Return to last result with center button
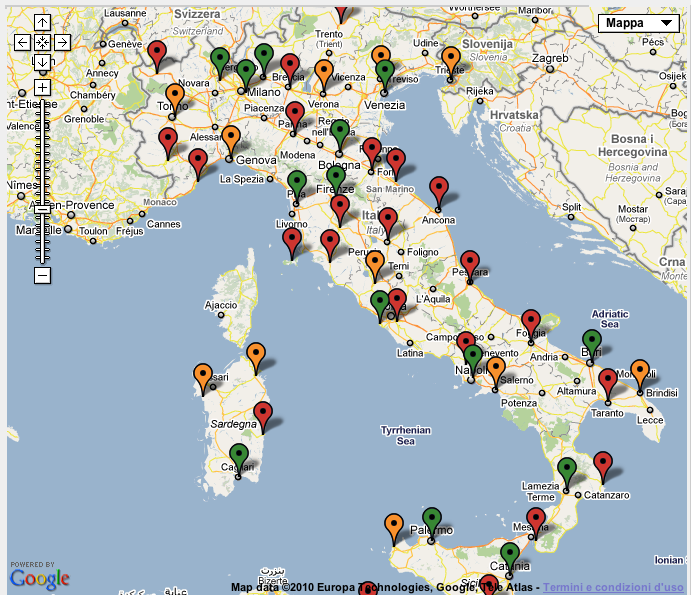 coord(42,42)
